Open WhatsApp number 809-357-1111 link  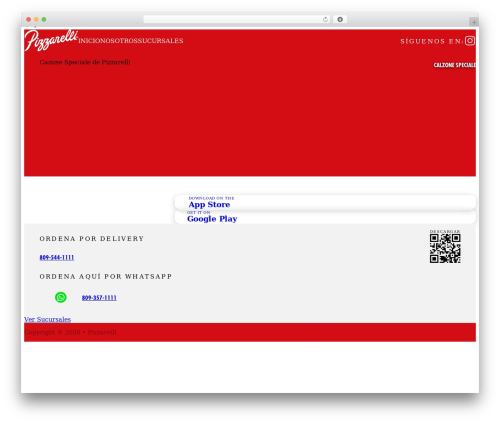point(99,298)
